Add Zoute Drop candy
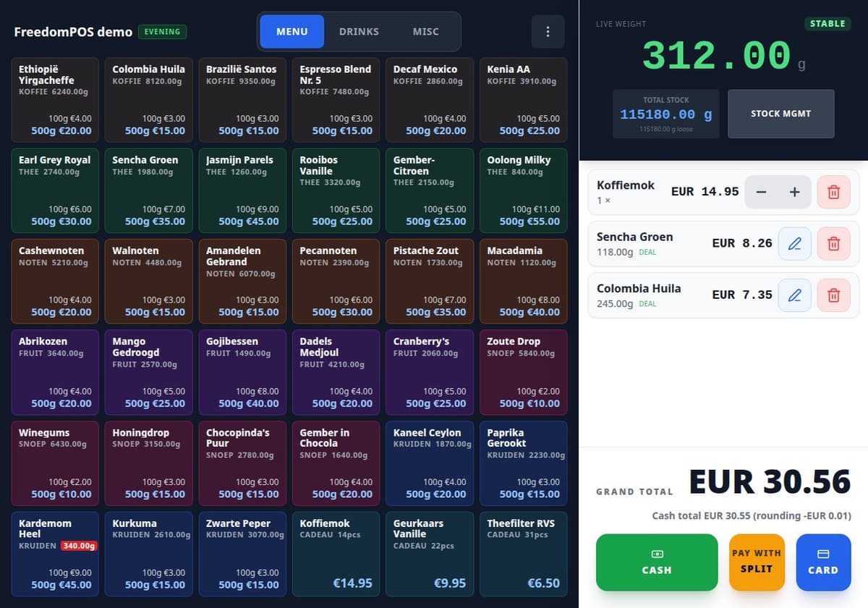Screen dimensions: 868x608 (x=524, y=372)
